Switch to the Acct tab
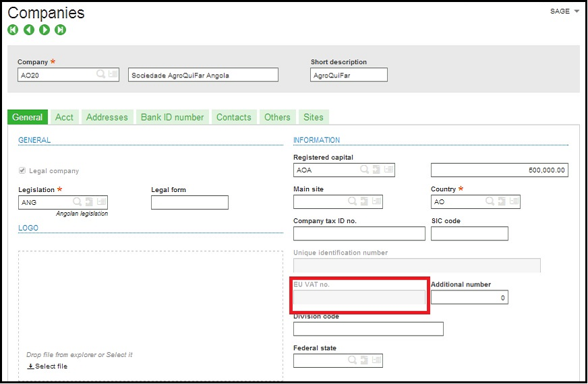 (x=64, y=117)
